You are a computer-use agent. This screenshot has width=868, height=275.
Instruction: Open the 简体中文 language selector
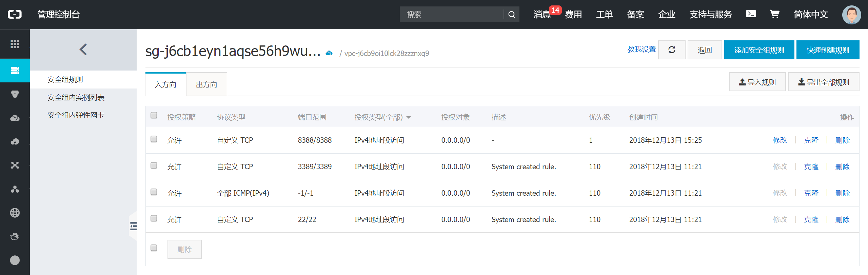[811, 14]
